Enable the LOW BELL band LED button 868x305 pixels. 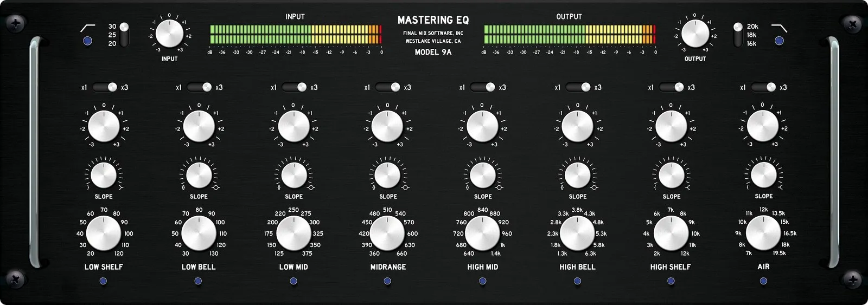pos(198,281)
